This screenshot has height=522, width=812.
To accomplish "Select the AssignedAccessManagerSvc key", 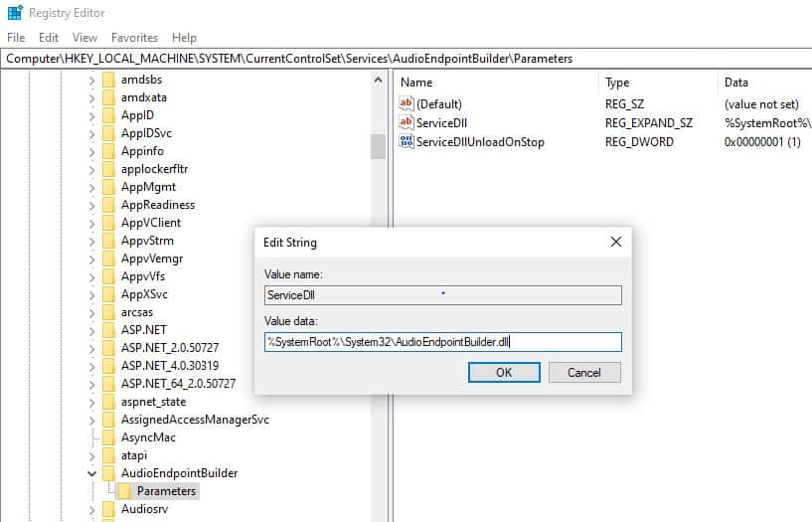I will [x=195, y=420].
